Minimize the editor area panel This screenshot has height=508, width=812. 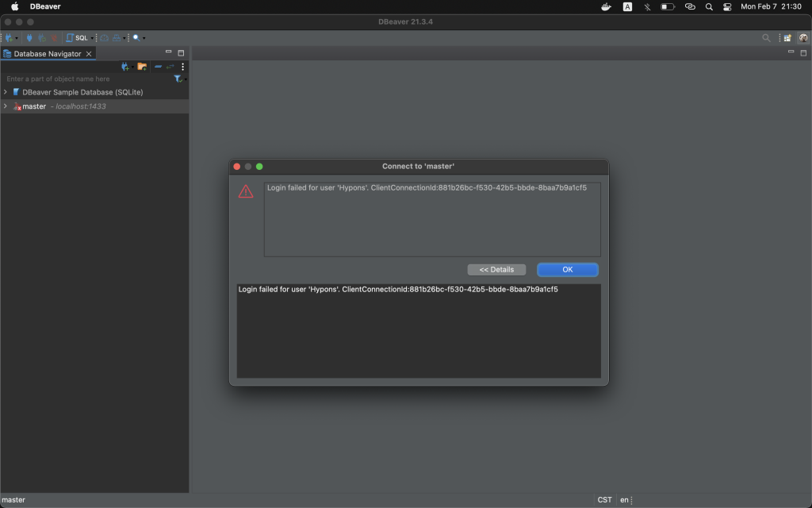click(791, 52)
